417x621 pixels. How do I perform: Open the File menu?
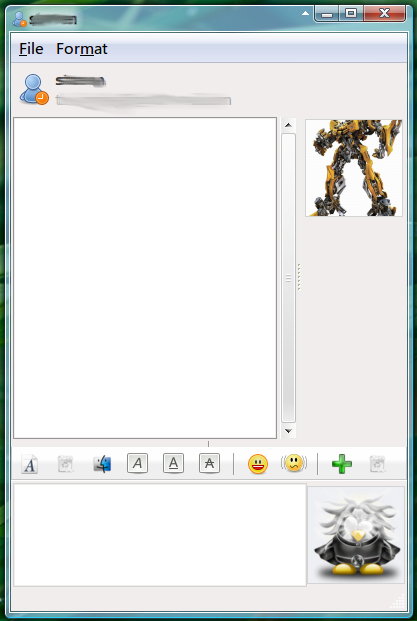point(31,49)
